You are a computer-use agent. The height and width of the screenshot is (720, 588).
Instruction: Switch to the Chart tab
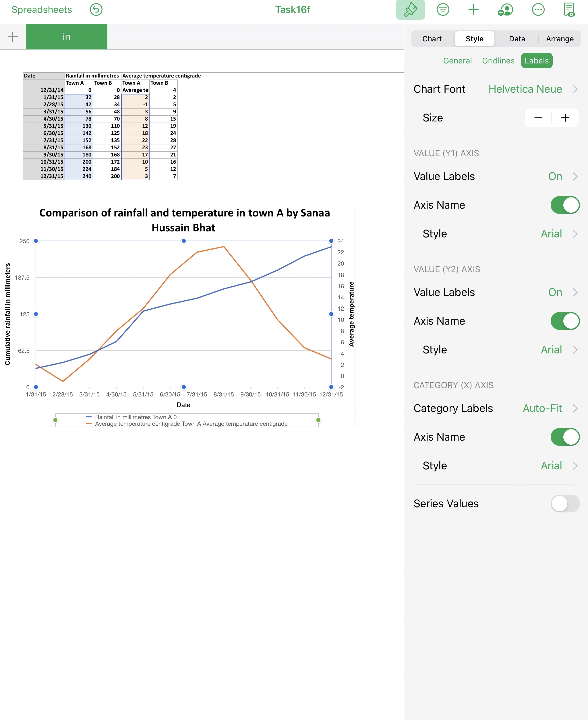coord(431,39)
